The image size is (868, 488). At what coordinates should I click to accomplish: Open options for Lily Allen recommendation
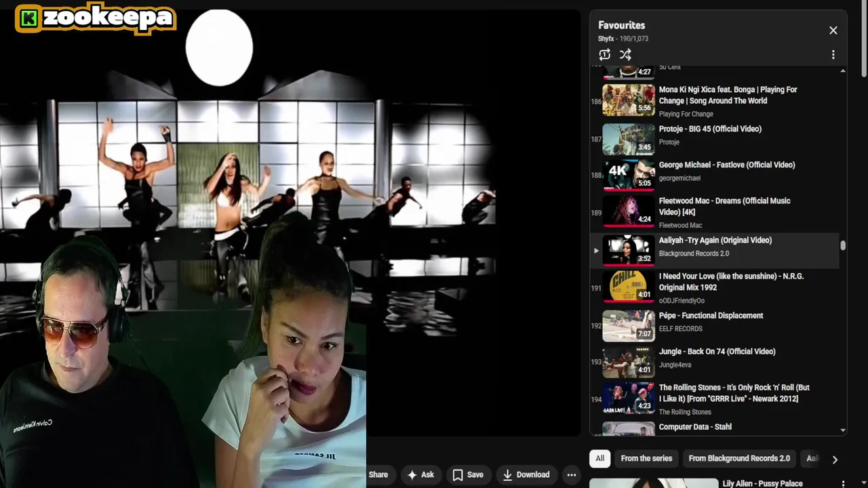click(x=843, y=484)
